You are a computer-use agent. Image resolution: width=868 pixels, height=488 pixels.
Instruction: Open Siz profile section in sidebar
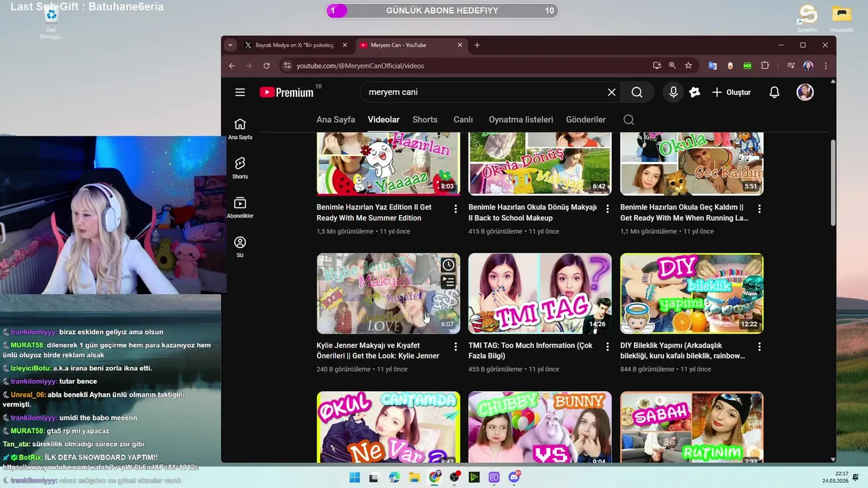coord(240,247)
